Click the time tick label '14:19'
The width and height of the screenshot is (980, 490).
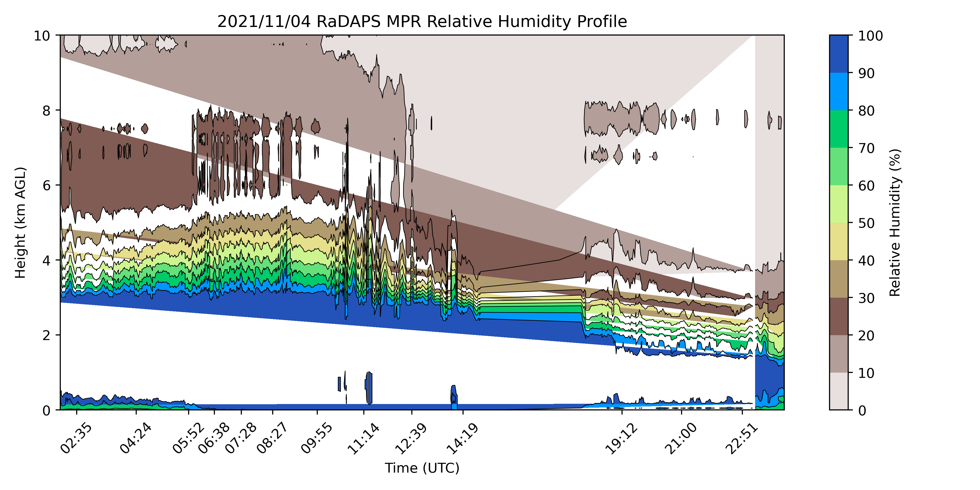[x=462, y=438]
